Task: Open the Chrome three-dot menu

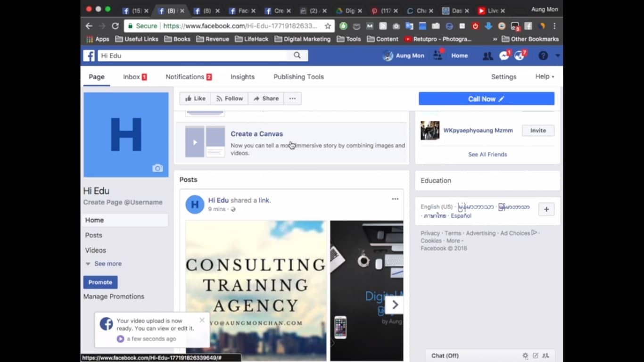Action: pos(554,26)
